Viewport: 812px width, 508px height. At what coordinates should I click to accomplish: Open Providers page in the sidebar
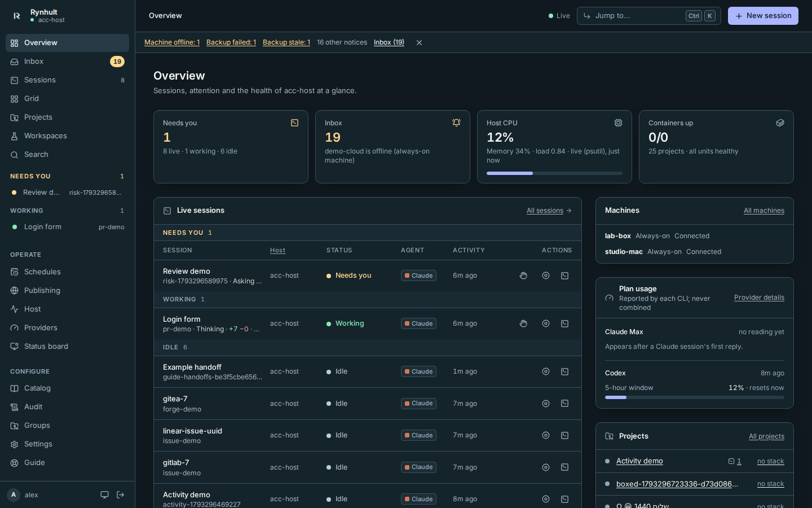[x=67, y=328]
